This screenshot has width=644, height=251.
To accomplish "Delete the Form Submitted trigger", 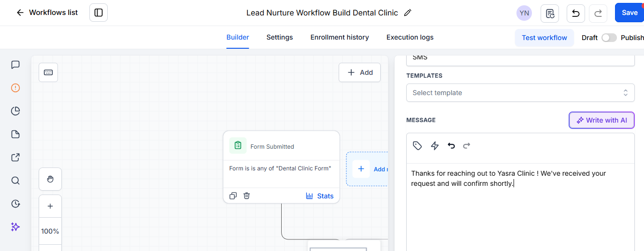I will coord(246,196).
